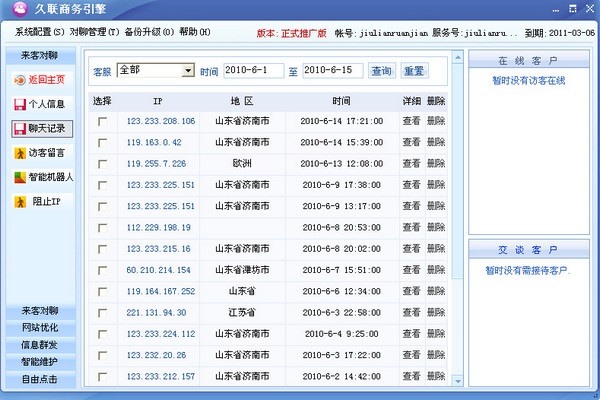Click the 查询 search button
The image size is (600, 400).
381,71
